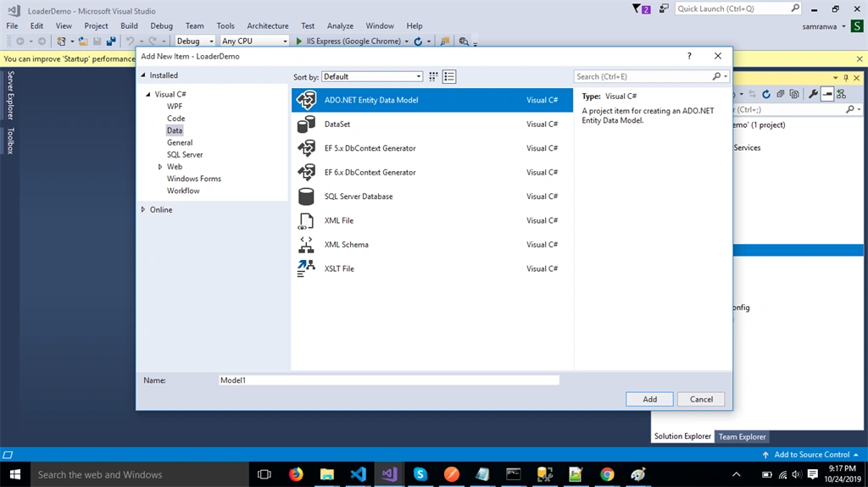Open Firefox from the taskbar
The image size is (868, 487).
tap(296, 474)
